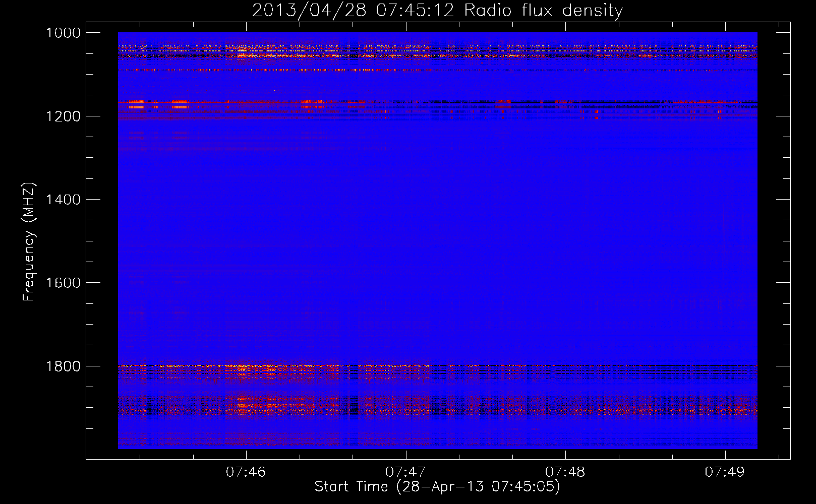This screenshot has height=504, width=816.
Task: Click the 1800 frequency tick label
Action: [63, 366]
